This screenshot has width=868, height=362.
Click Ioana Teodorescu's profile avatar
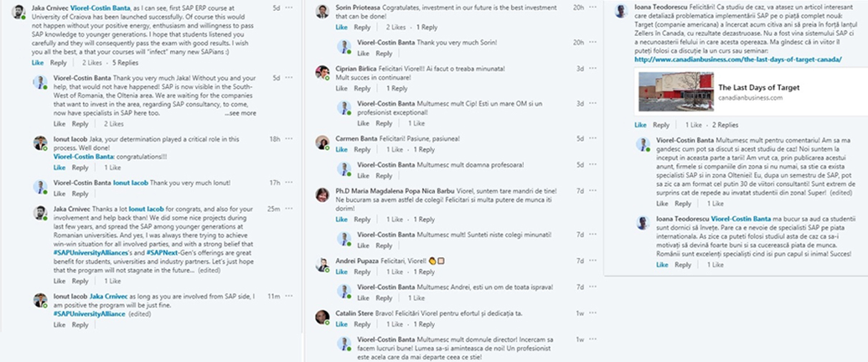click(x=622, y=11)
